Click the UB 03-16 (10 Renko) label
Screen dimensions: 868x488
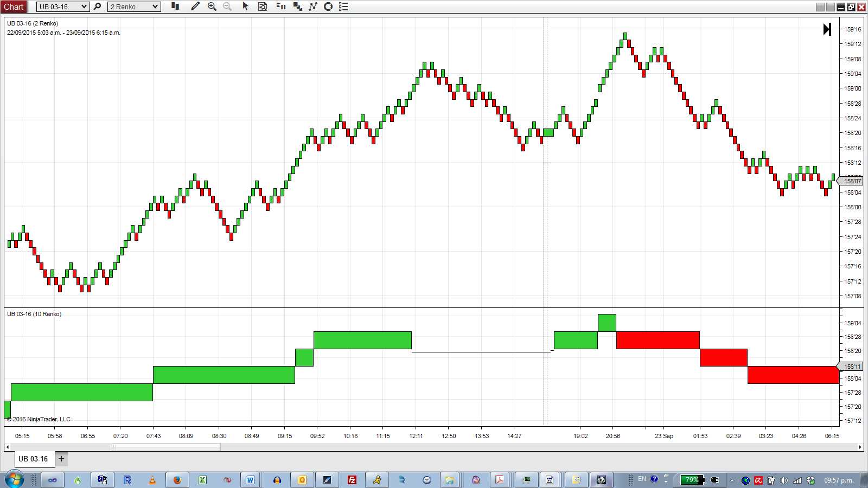click(34, 314)
